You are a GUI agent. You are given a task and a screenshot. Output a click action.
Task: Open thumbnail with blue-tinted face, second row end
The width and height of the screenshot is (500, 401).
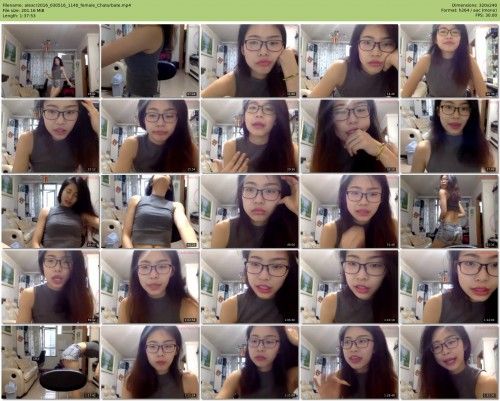(449, 136)
